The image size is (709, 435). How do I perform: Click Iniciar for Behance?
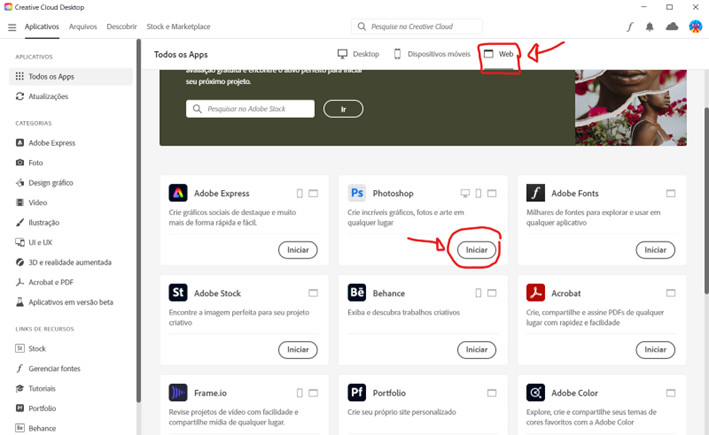click(477, 350)
